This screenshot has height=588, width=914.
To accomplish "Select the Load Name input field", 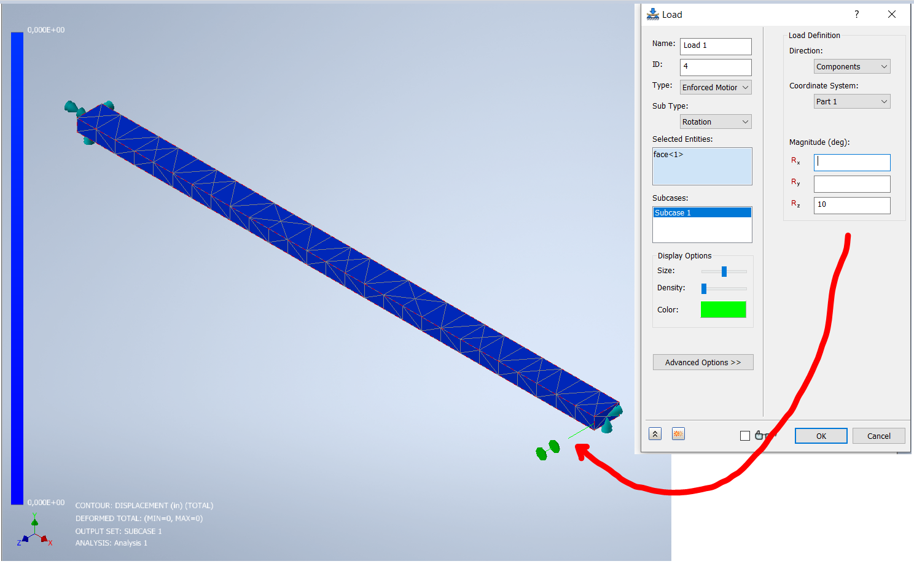I will click(715, 46).
